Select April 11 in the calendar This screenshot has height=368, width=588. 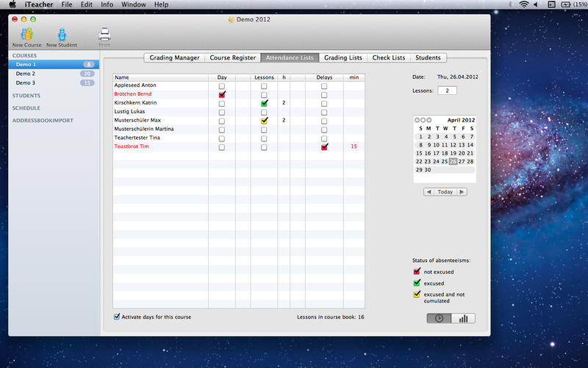pos(445,145)
